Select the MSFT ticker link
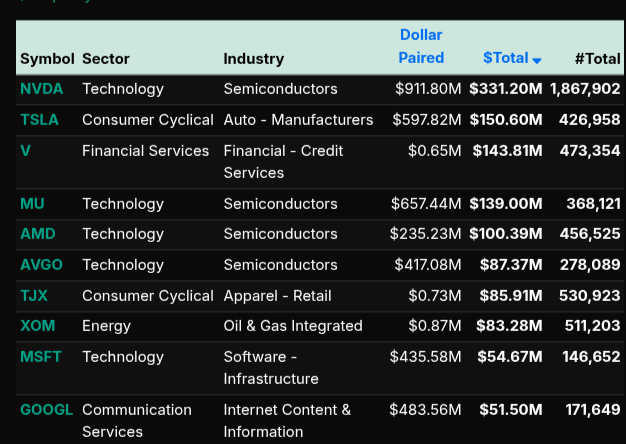This screenshot has height=444, width=626. (40, 357)
